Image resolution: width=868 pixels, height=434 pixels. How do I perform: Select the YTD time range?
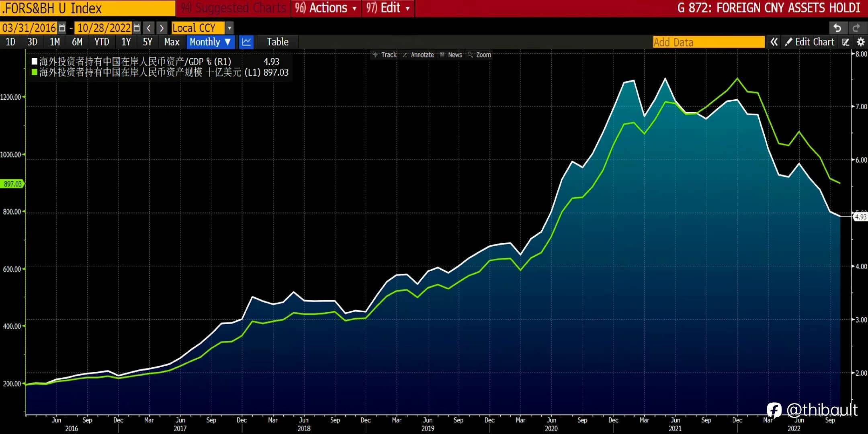pos(102,42)
